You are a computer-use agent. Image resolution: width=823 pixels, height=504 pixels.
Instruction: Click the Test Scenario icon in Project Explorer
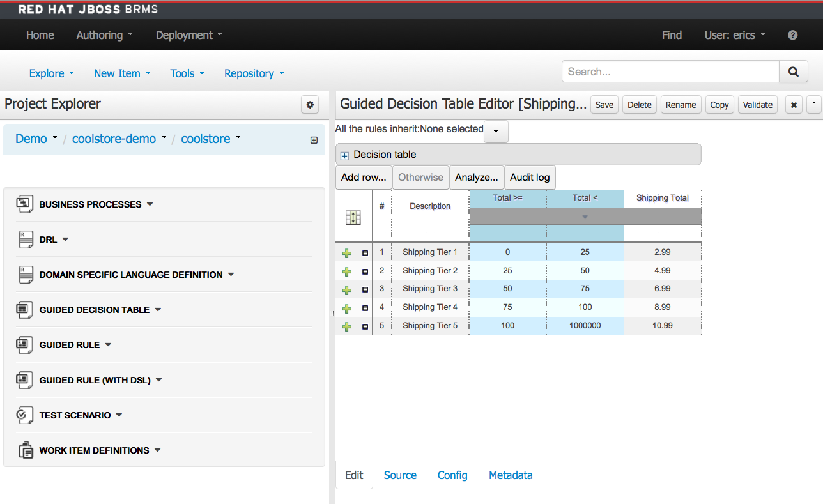click(x=24, y=415)
